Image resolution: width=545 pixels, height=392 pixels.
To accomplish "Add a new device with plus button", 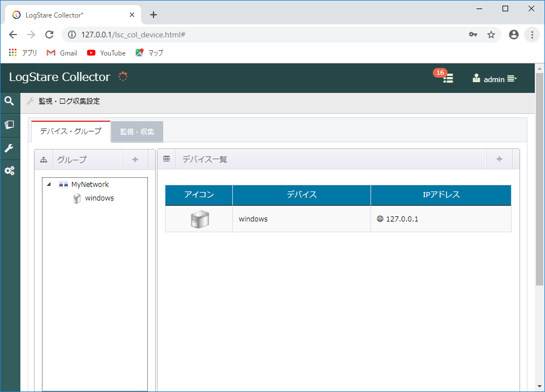I will pyautogui.click(x=500, y=159).
